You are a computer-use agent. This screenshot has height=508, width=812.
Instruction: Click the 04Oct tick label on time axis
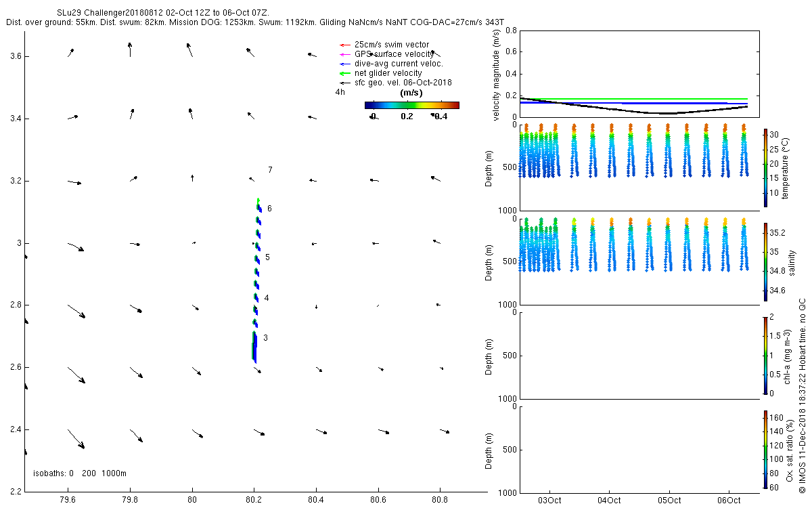pyautogui.click(x=609, y=501)
